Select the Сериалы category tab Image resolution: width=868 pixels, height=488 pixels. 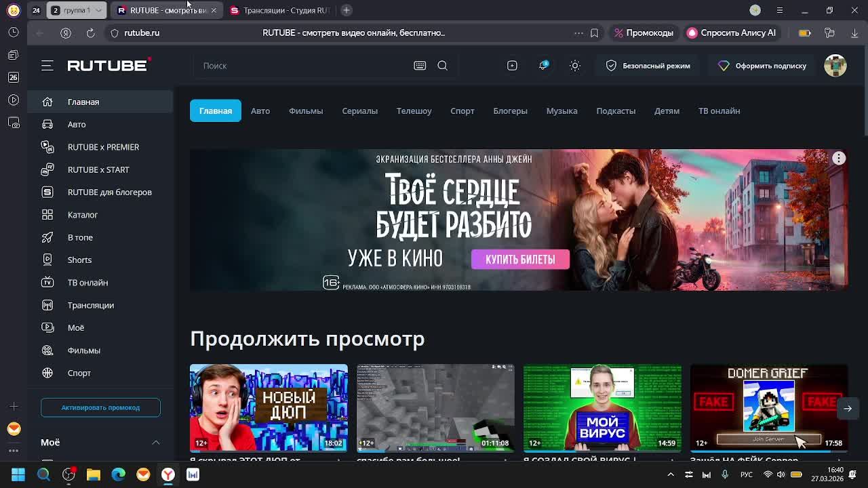click(x=359, y=110)
